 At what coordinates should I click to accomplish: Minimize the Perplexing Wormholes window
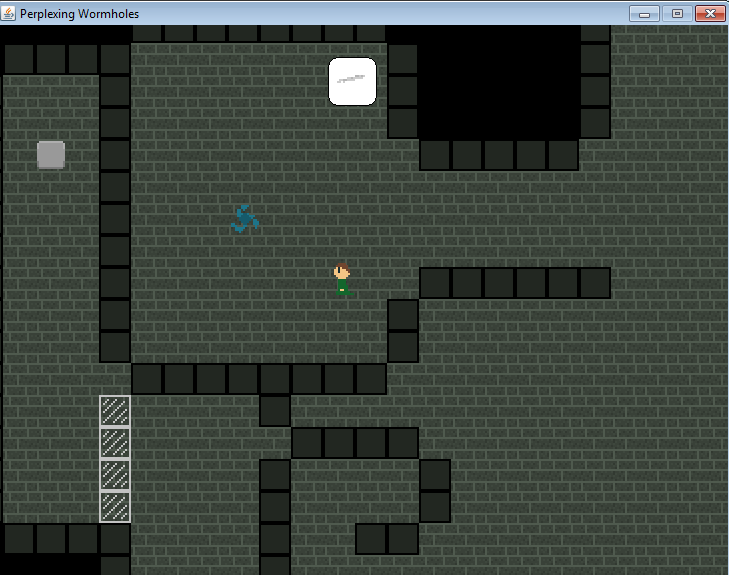coord(644,13)
